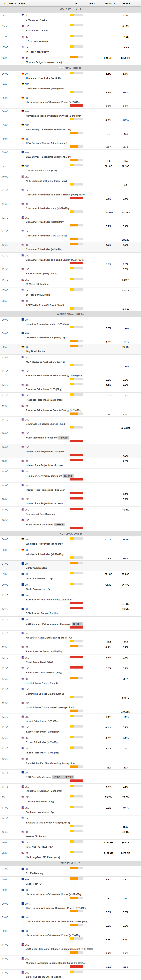Click the EU flag beside Eurogroup Meeting
Image resolution: width=141 pixels, height=980 pixels.
pos(23,563)
